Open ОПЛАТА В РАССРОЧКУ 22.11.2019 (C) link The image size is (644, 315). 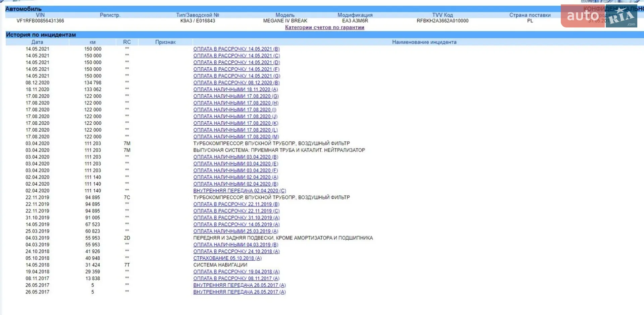pyautogui.click(x=236, y=211)
